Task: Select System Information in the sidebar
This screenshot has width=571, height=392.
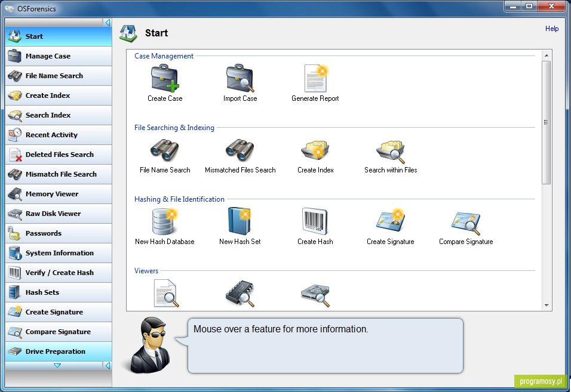Action: click(59, 253)
